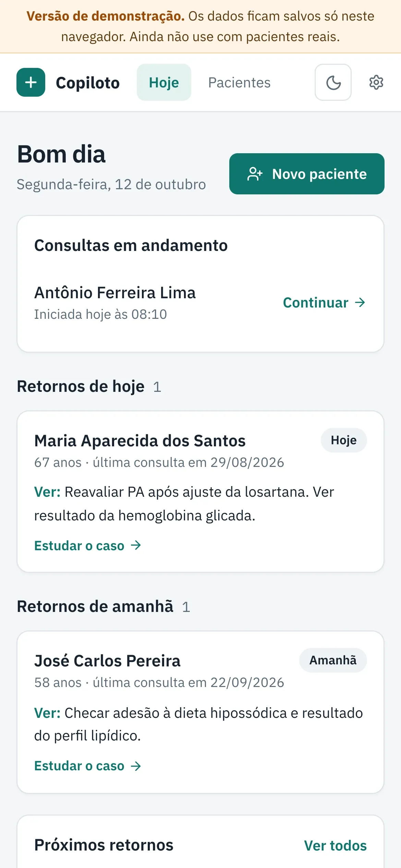
Task: Click the arrow icon beside Continuar
Action: click(360, 302)
